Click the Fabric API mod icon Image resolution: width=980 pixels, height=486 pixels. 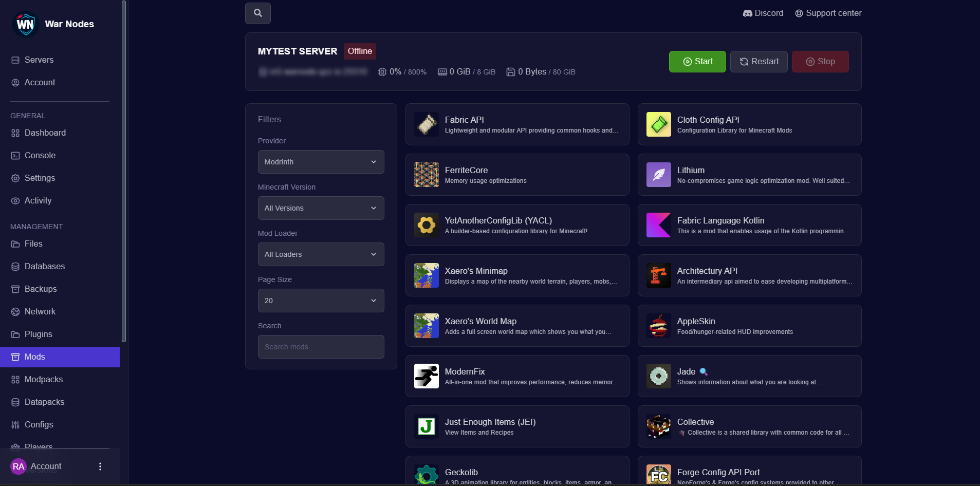pyautogui.click(x=427, y=124)
